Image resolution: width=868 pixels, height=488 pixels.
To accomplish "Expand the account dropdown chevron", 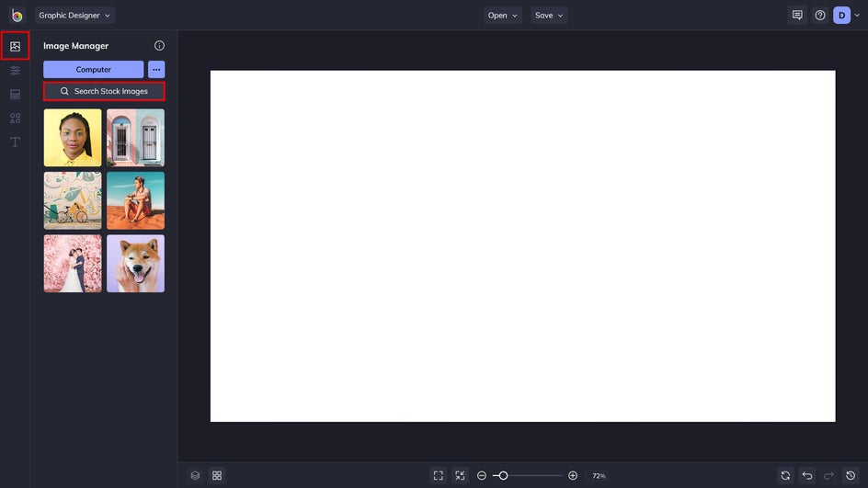I will click(857, 16).
